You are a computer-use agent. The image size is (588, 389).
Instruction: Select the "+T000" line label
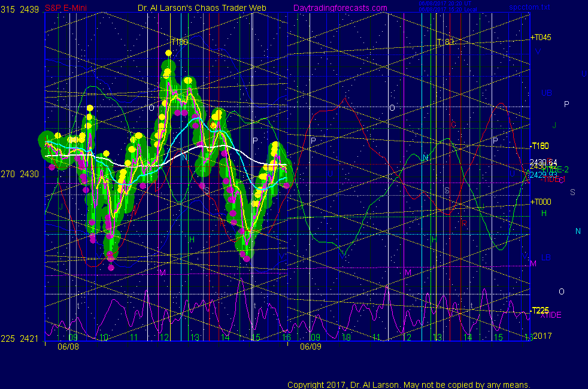tap(541, 202)
